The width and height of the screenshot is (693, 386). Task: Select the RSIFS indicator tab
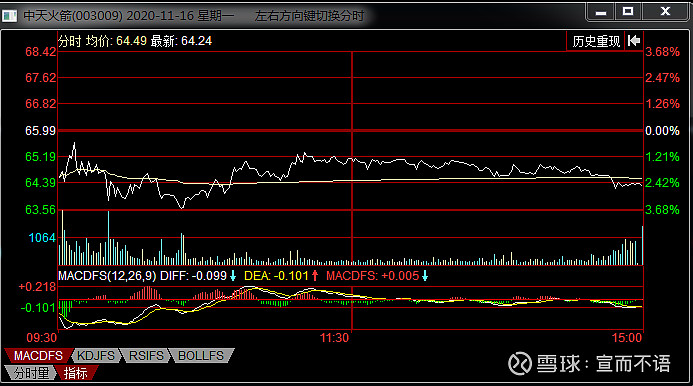coord(146,355)
